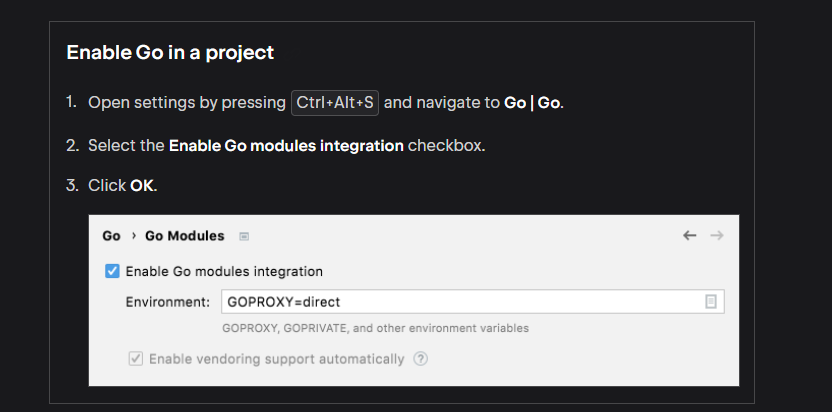Toggle Enable Go modules integration checkbox
The width and height of the screenshot is (832, 412).
coord(112,271)
